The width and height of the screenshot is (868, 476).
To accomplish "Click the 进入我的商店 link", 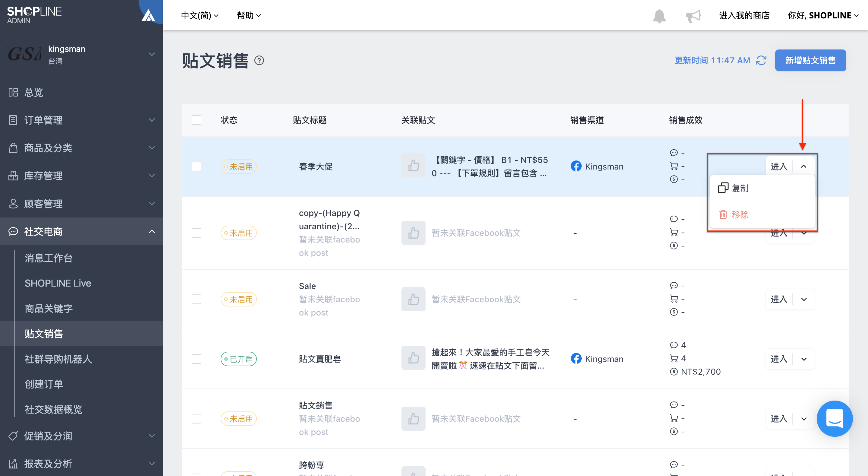I will (x=744, y=15).
